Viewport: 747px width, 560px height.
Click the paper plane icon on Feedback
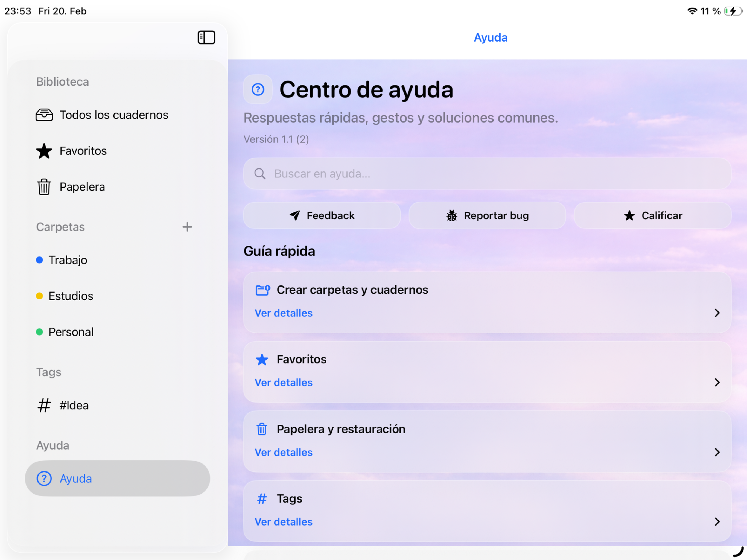tap(295, 215)
